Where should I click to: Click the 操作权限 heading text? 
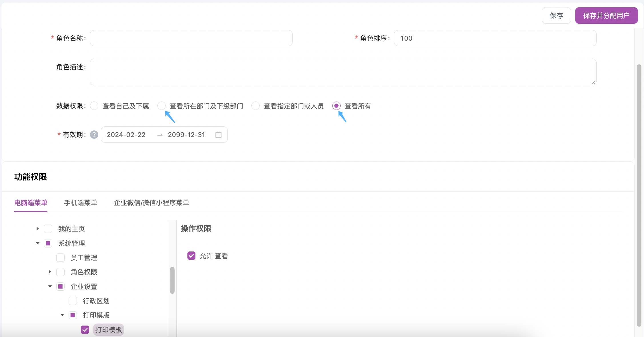pos(196,228)
